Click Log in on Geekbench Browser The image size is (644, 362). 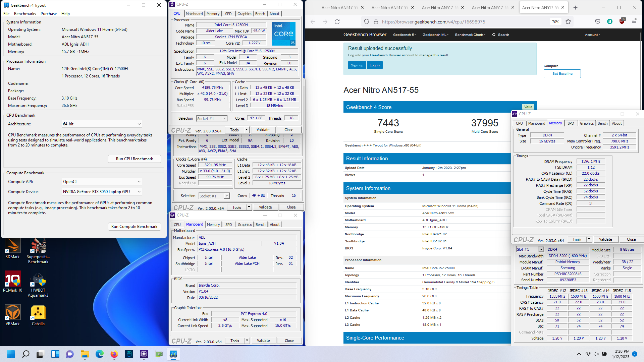tap(374, 65)
